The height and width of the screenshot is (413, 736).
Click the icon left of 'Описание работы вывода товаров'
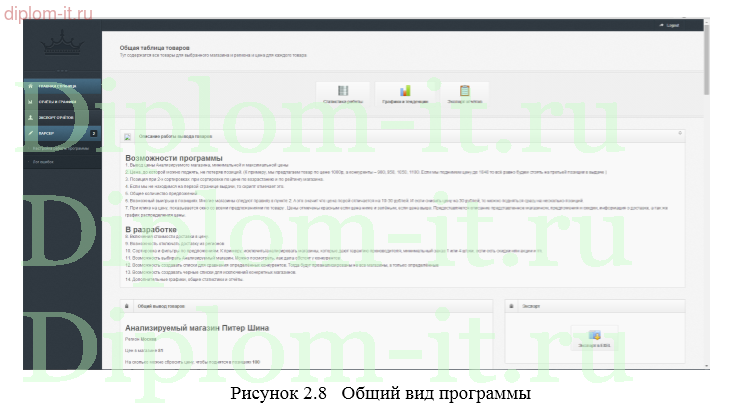pos(128,136)
